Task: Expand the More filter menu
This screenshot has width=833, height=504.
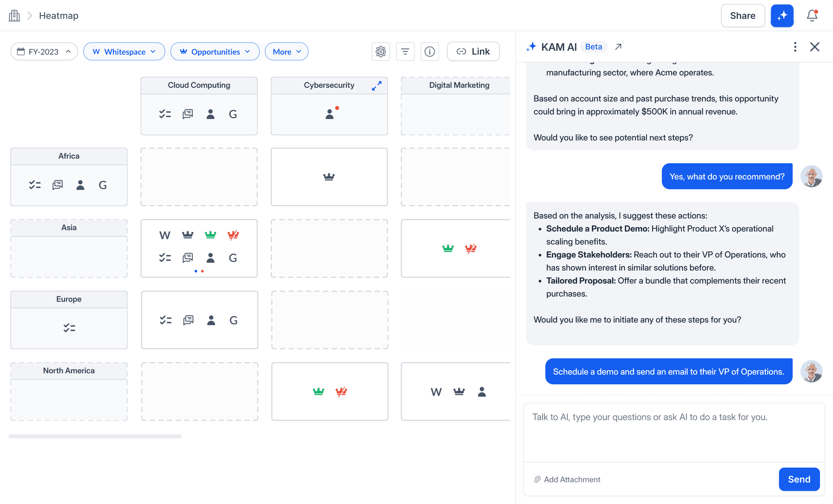Action: coord(286,52)
